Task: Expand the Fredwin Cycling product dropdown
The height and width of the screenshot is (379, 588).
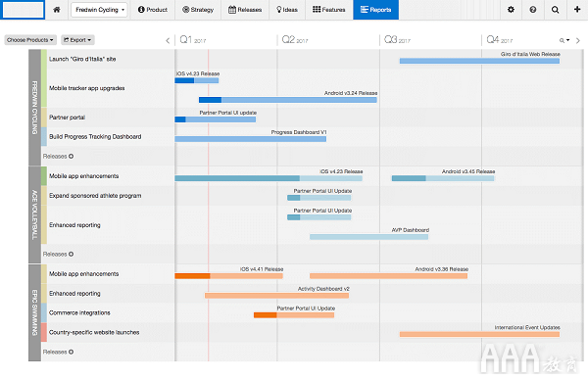Action: tap(99, 10)
